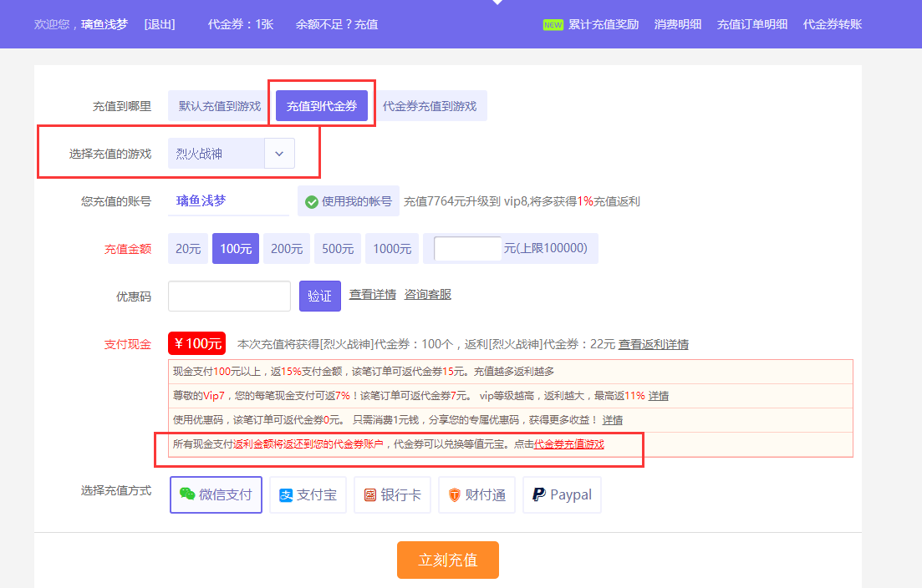
Task: Click the custom amount input box
Action: pyautogui.click(x=468, y=248)
